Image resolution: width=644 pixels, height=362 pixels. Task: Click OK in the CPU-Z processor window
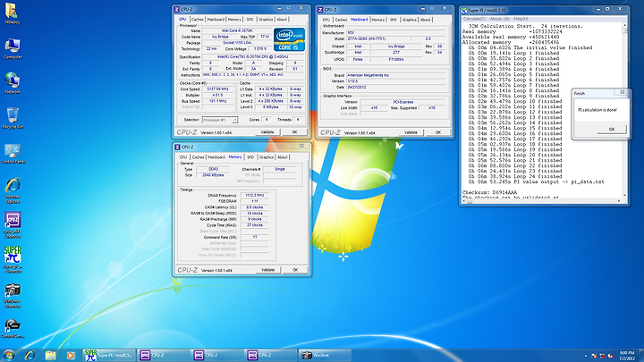tap(294, 132)
